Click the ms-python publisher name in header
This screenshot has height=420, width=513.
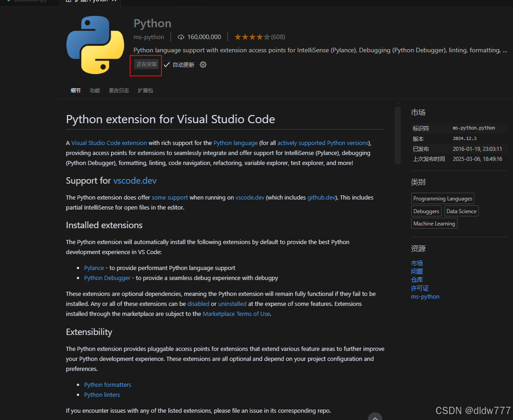click(149, 37)
